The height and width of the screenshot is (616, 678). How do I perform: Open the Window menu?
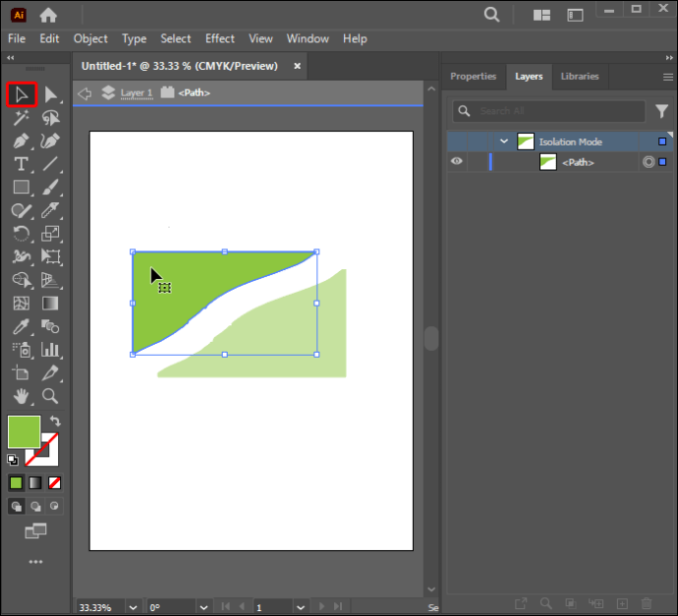coord(308,38)
